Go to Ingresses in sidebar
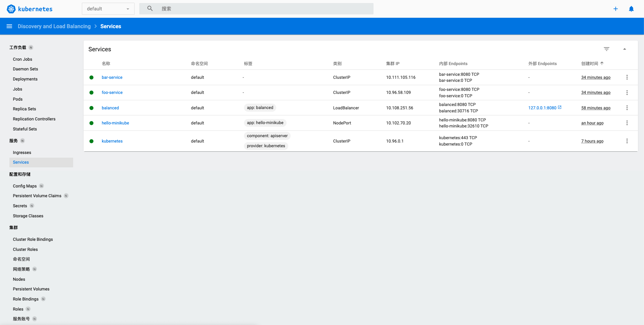This screenshot has height=325, width=644. (x=22, y=153)
